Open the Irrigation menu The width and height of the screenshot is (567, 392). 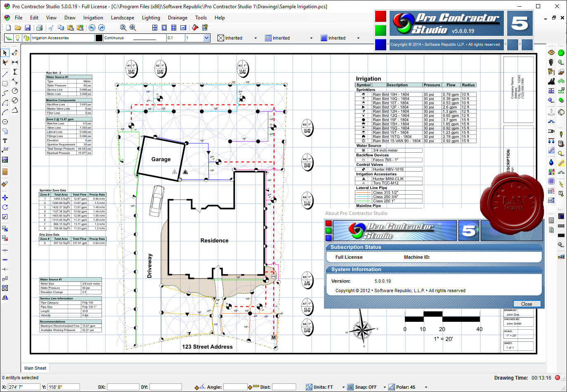(x=93, y=18)
